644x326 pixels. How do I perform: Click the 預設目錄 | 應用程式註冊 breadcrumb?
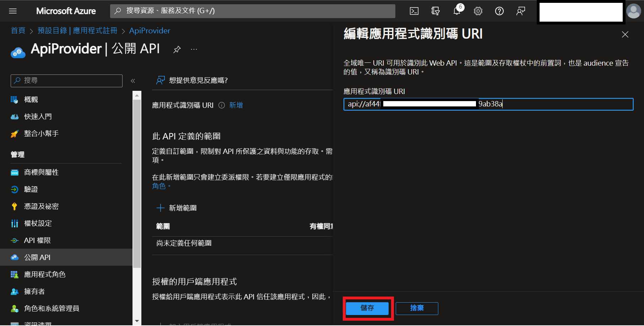click(x=77, y=31)
